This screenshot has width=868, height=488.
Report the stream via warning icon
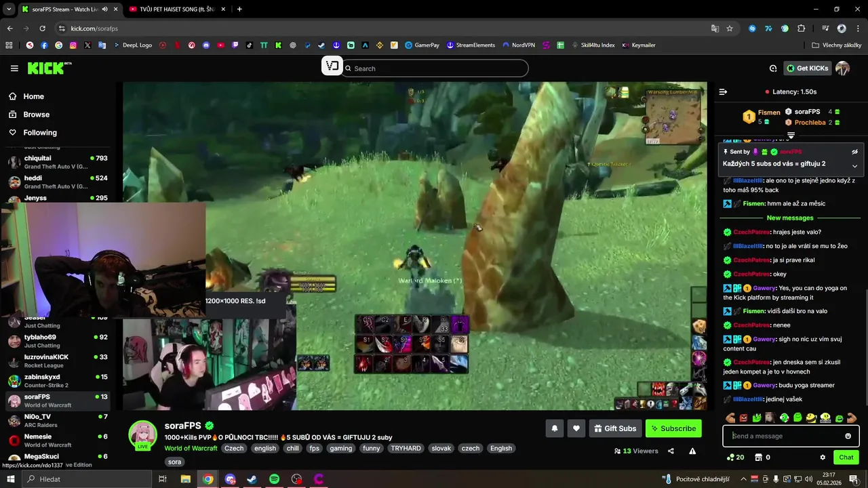(x=692, y=451)
